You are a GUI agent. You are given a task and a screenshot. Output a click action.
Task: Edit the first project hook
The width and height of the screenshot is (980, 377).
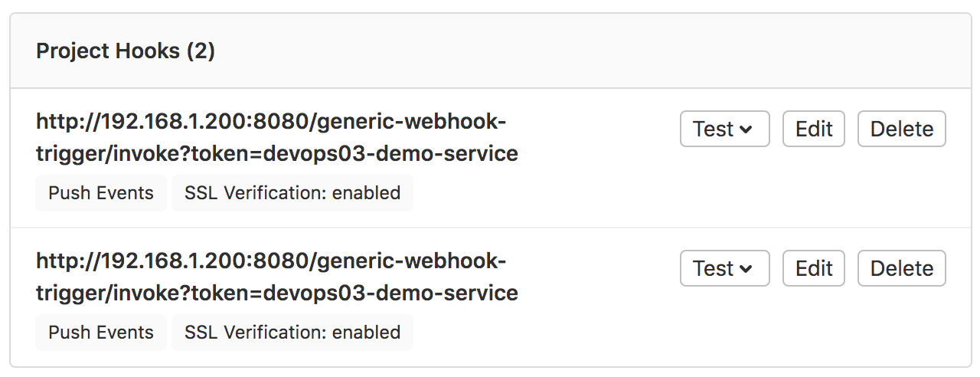(x=813, y=129)
